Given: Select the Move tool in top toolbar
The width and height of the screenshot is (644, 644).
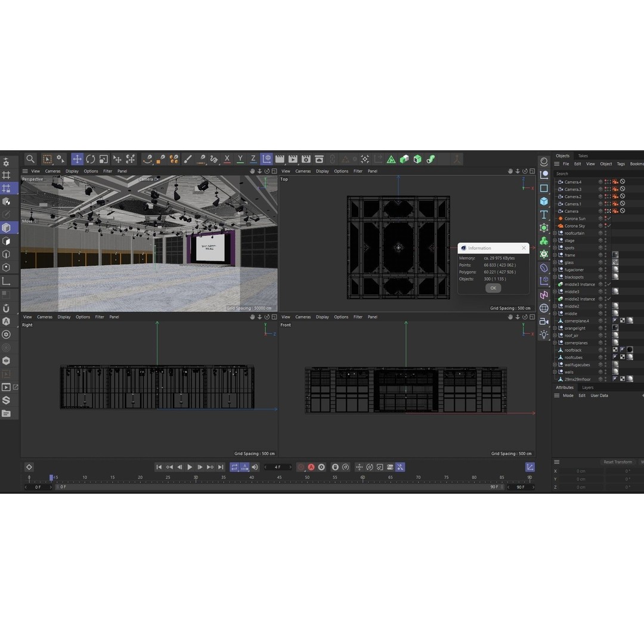Looking at the screenshot, I should coord(77,159).
